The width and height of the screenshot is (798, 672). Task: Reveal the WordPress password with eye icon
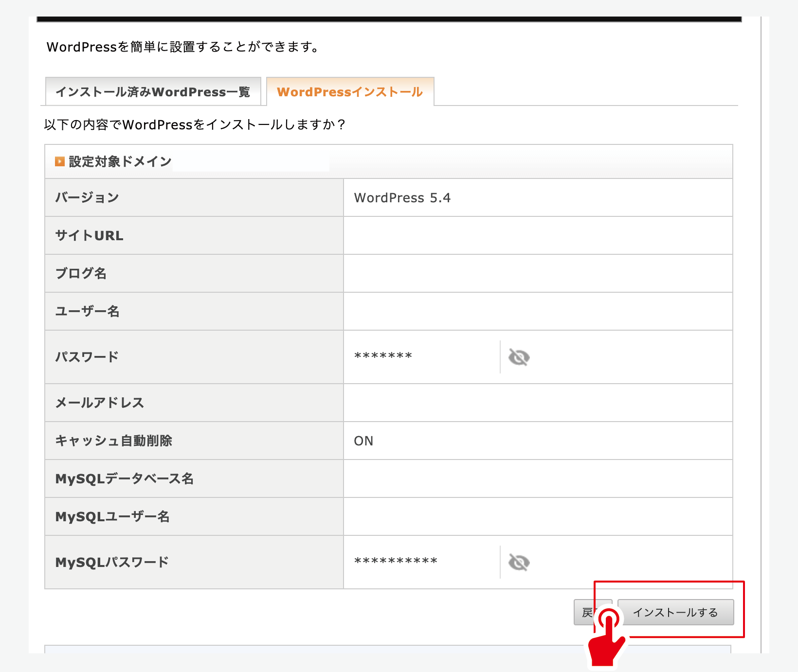click(519, 357)
